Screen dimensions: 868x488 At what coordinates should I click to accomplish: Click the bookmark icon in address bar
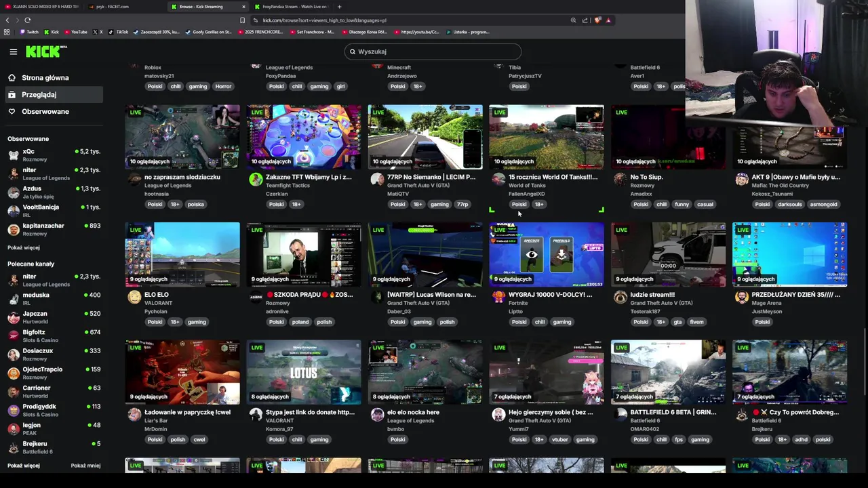(x=242, y=20)
